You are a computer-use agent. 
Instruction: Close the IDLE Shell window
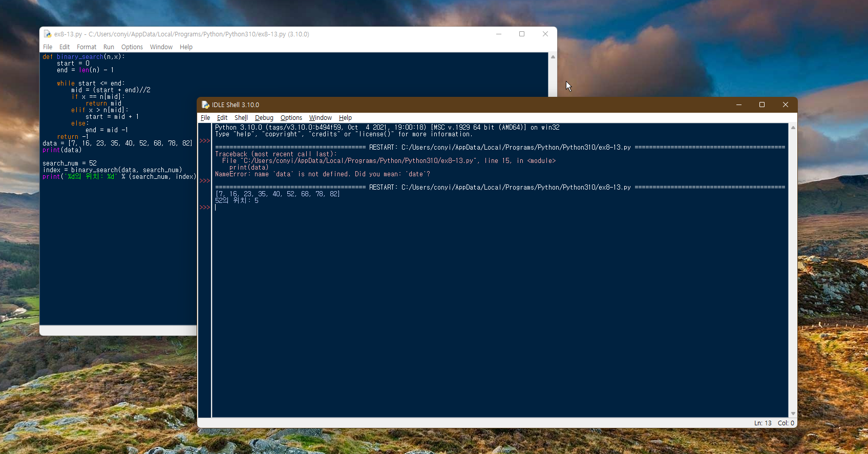pos(786,105)
